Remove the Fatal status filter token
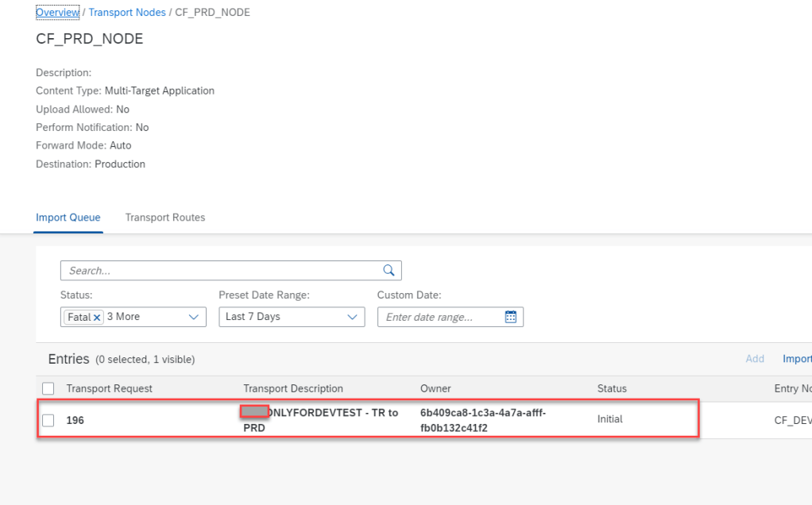This screenshot has width=812, height=505. point(97,317)
